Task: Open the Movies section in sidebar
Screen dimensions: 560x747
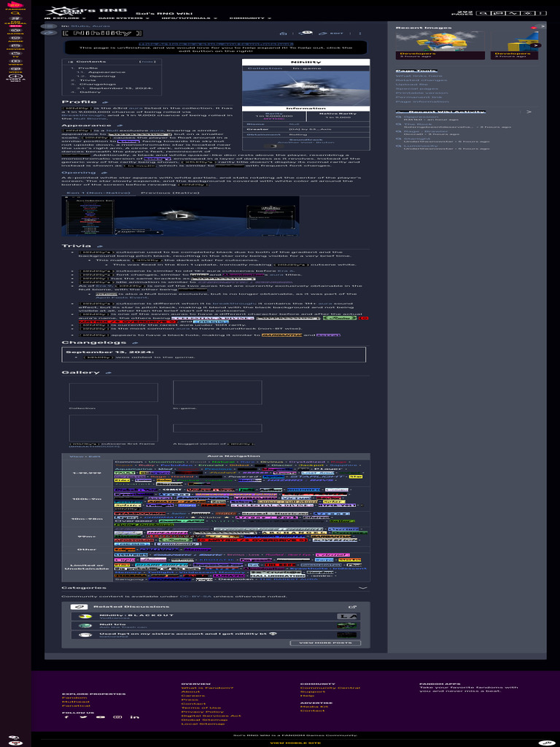Action: (x=15, y=47)
